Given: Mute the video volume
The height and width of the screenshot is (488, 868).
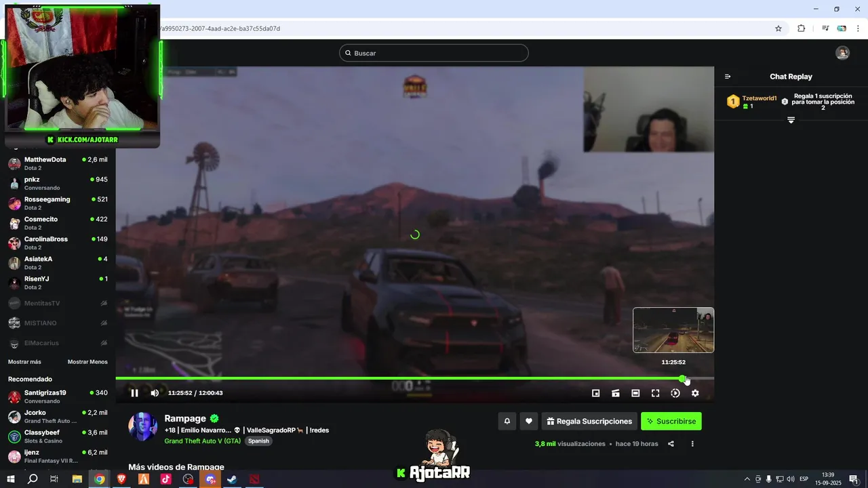Looking at the screenshot, I should coord(155,393).
